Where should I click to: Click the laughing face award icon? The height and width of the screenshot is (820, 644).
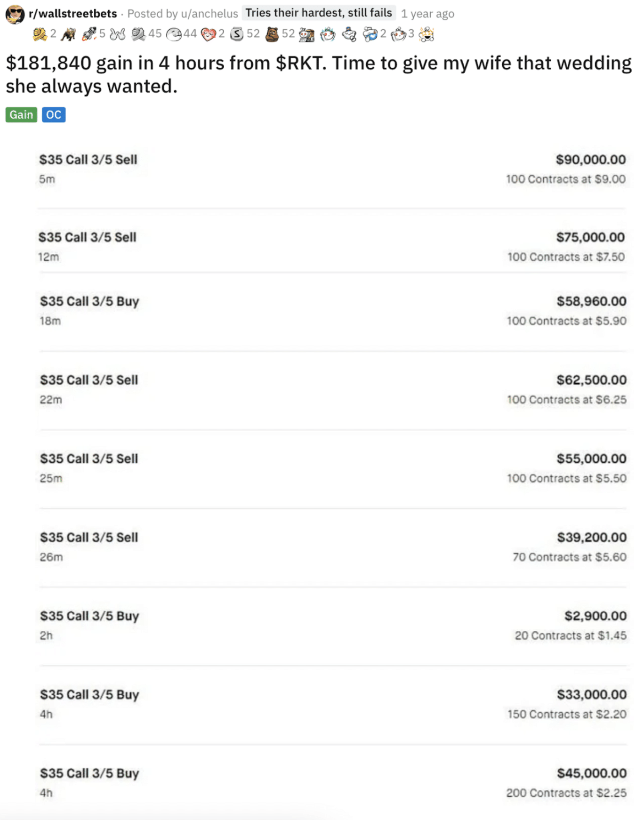pyautogui.click(x=174, y=34)
